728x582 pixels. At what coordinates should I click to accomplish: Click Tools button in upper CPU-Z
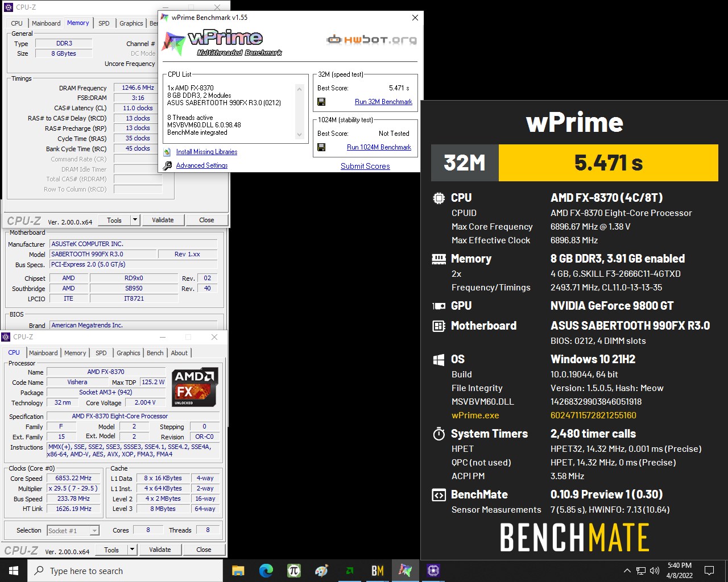click(114, 220)
